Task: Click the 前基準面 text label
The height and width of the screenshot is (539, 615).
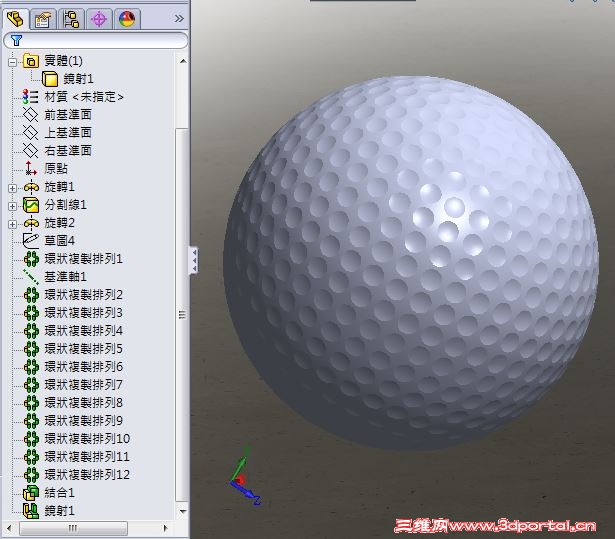Action: (68, 115)
